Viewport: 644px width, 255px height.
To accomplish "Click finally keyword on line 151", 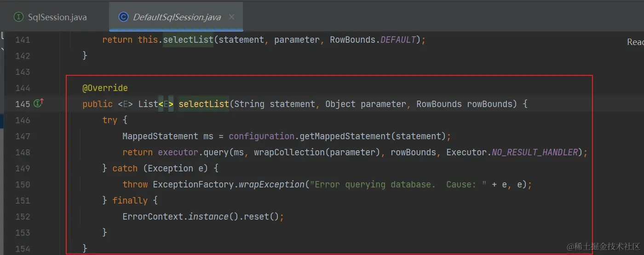I will tap(130, 201).
